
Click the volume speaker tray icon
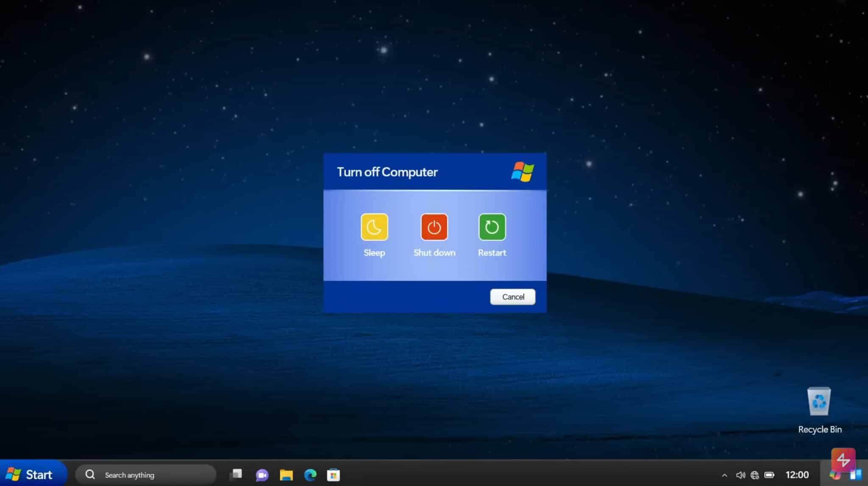[740, 475]
